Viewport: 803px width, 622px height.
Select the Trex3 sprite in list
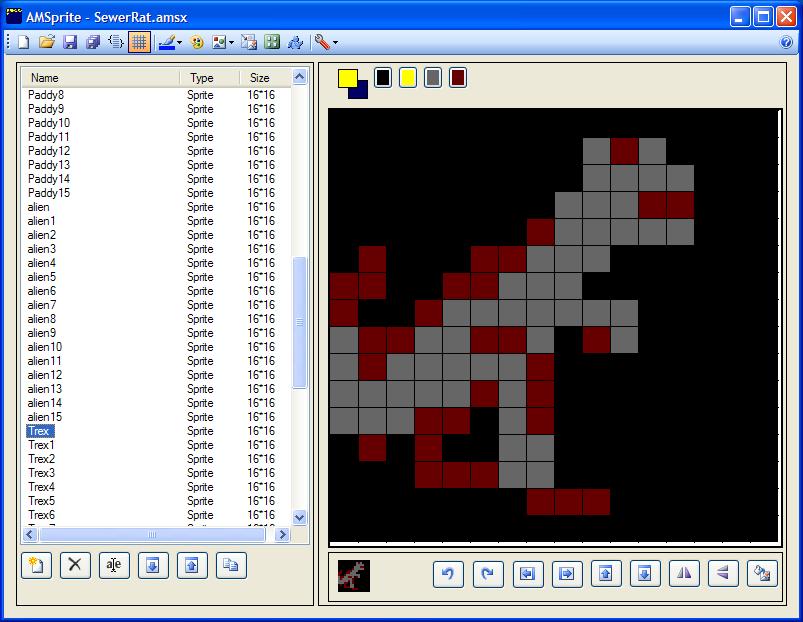coord(41,473)
